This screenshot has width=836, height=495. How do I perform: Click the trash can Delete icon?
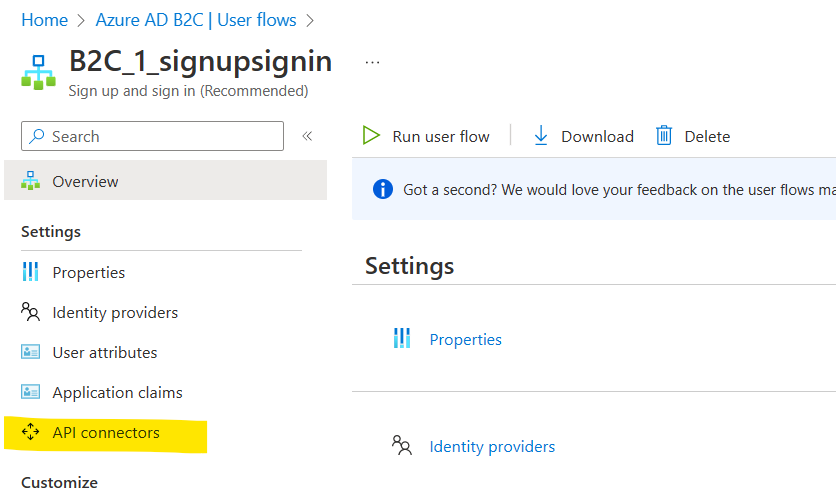click(x=664, y=135)
